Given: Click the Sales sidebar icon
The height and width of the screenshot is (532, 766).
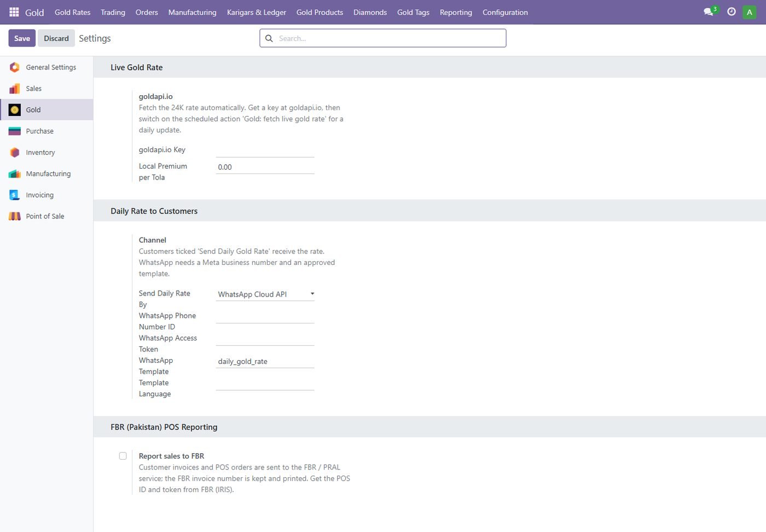Looking at the screenshot, I should (x=15, y=89).
